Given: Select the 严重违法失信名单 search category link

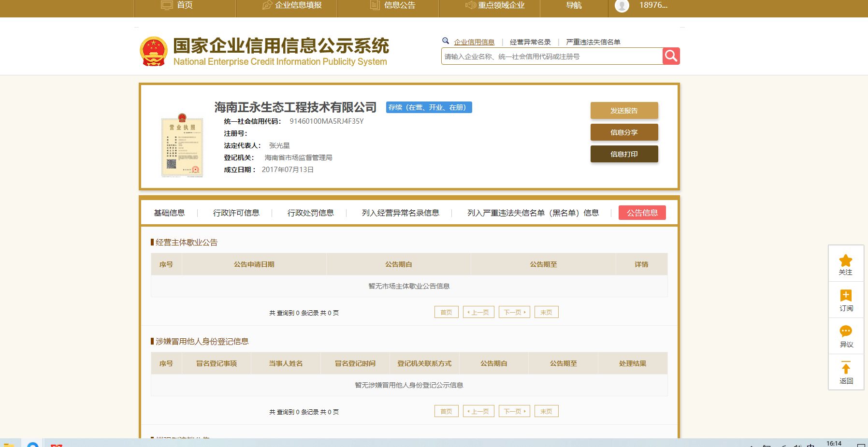Looking at the screenshot, I should pyautogui.click(x=593, y=42).
